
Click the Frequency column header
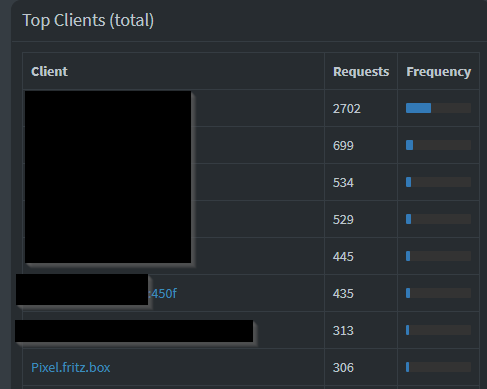coord(438,71)
